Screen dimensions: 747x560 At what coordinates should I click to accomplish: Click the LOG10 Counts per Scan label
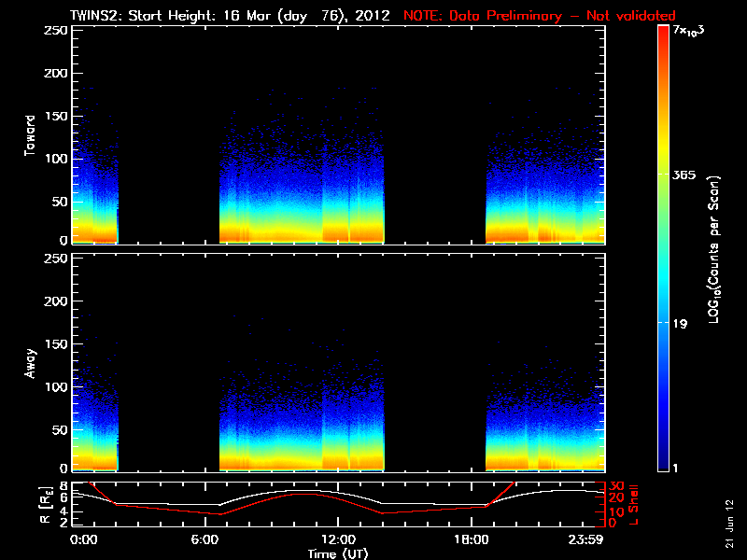click(x=714, y=249)
